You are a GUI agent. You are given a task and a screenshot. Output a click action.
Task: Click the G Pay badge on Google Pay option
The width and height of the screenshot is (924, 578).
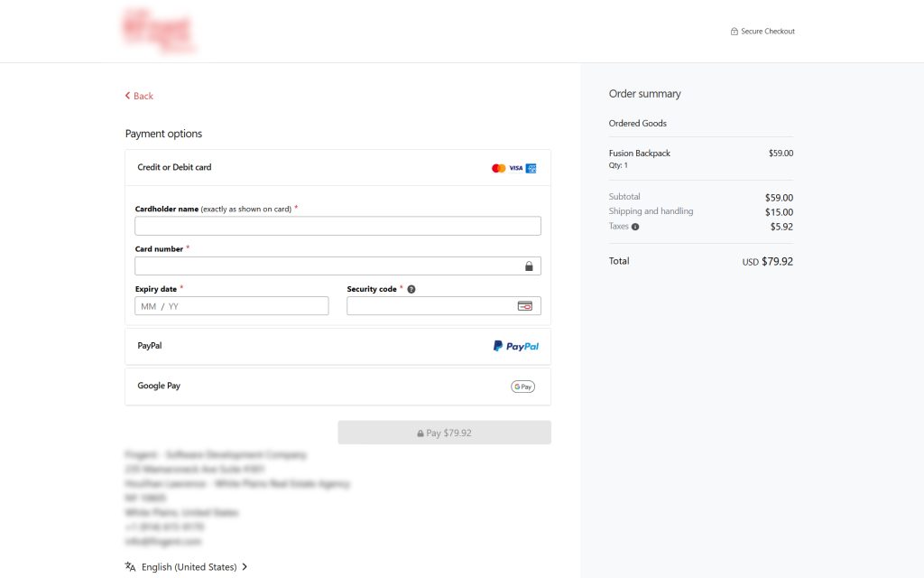click(522, 386)
